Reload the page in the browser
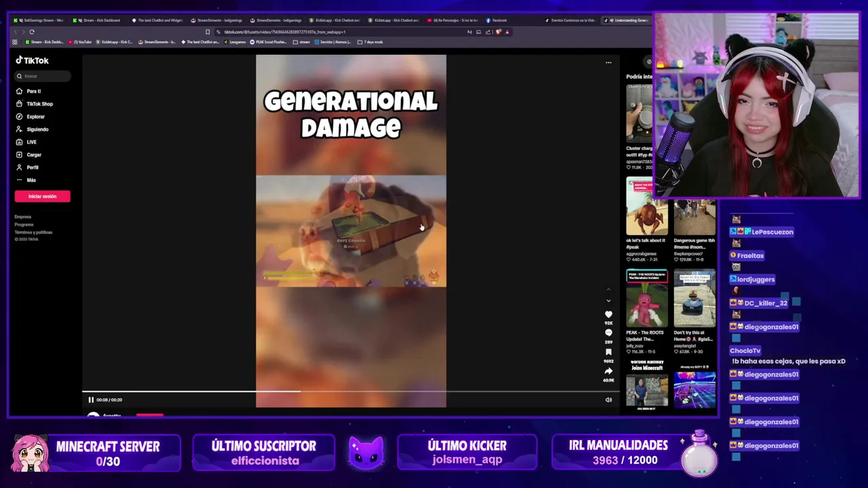 (x=32, y=32)
